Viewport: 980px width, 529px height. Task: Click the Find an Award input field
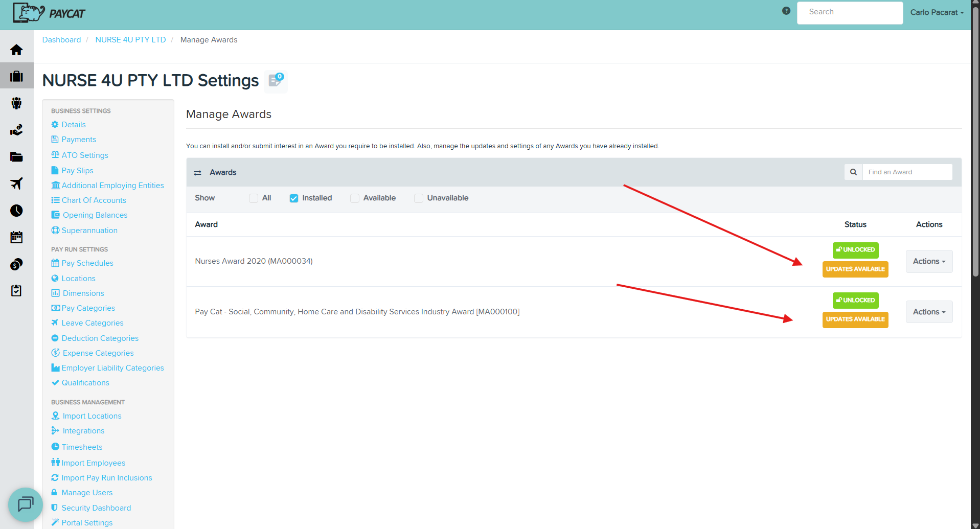click(x=906, y=172)
